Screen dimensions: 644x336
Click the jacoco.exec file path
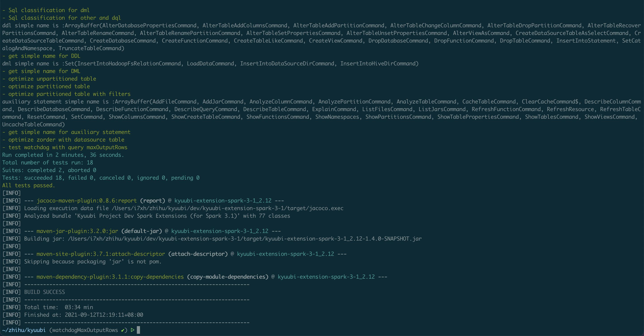click(227, 208)
